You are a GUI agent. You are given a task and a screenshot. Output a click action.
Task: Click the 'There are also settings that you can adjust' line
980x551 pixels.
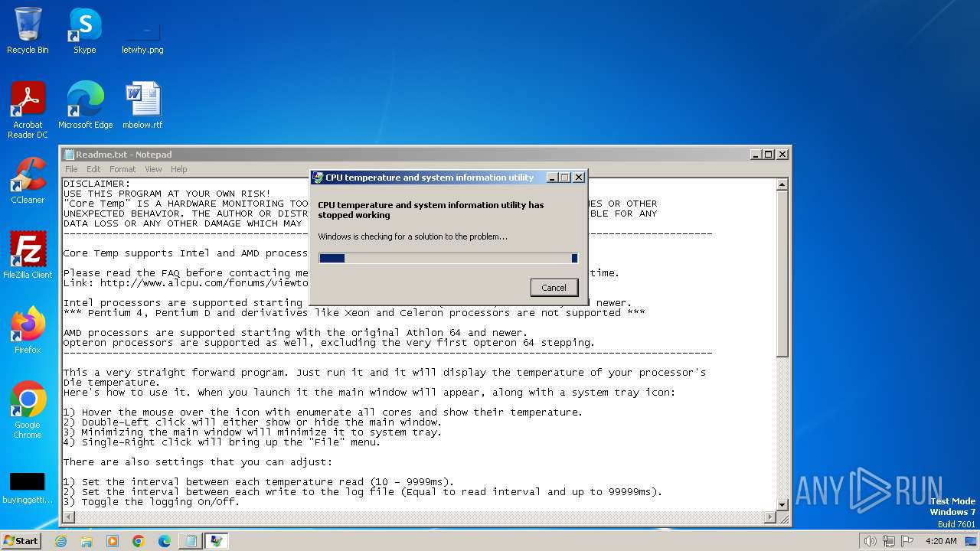click(x=198, y=462)
